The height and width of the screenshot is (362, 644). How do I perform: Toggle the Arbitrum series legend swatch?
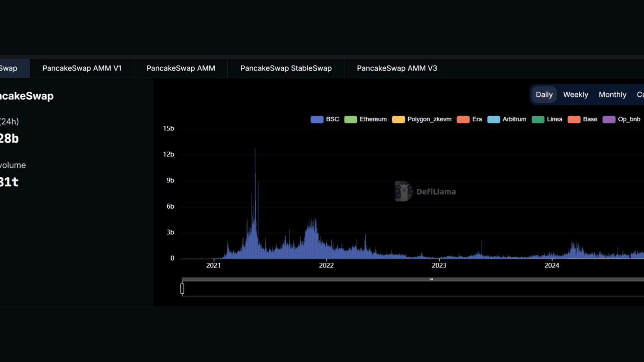493,119
